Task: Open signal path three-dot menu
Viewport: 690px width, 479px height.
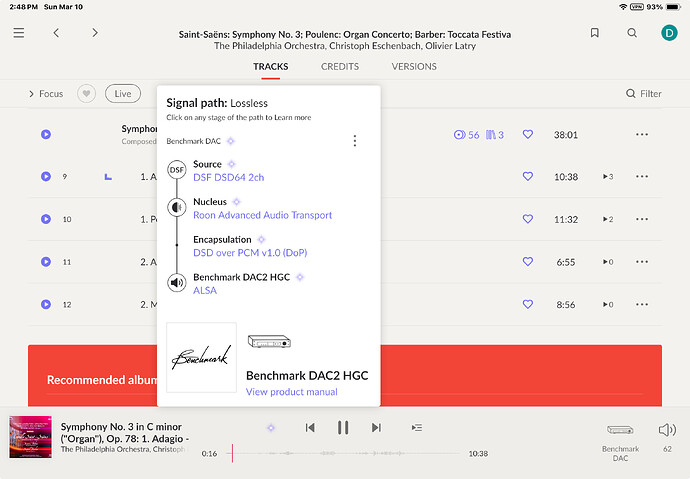Action: point(355,141)
